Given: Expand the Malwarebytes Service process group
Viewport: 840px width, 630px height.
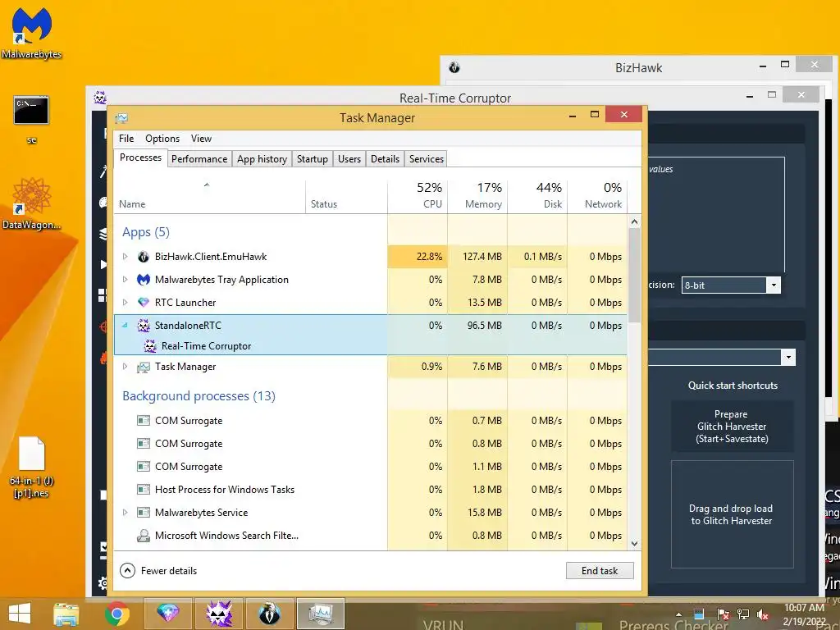Looking at the screenshot, I should tap(125, 513).
